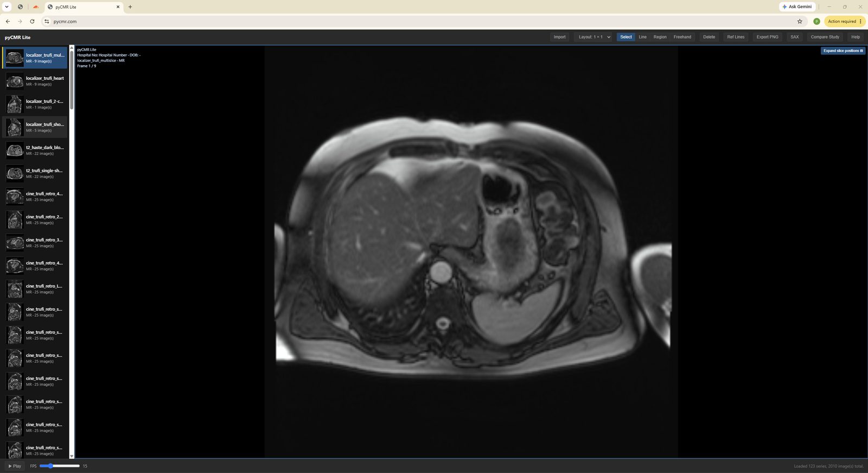Open the cine_trufi_retro_2... series
Screen dimensions: 868x473
(35, 219)
